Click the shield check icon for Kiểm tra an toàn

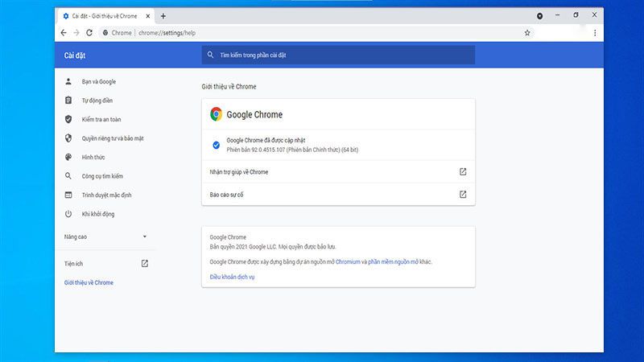click(68, 119)
